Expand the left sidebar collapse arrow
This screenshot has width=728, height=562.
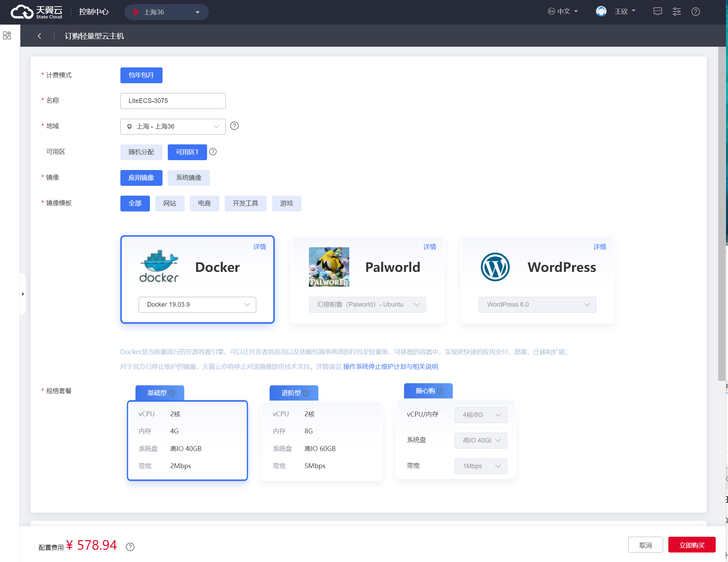point(23,294)
